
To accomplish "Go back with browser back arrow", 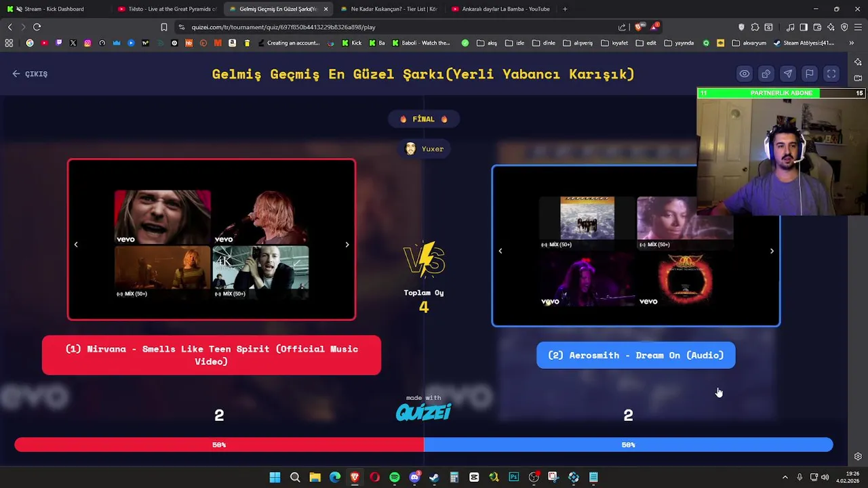I will click(x=9, y=27).
